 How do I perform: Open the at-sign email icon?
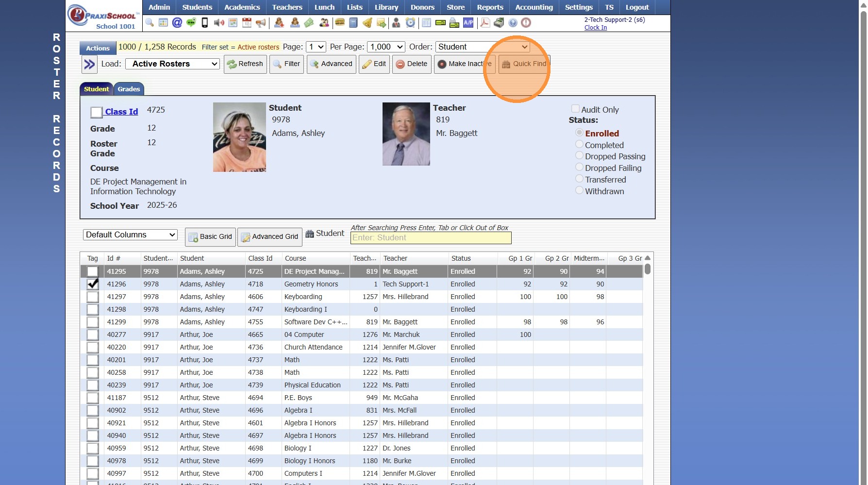click(177, 23)
